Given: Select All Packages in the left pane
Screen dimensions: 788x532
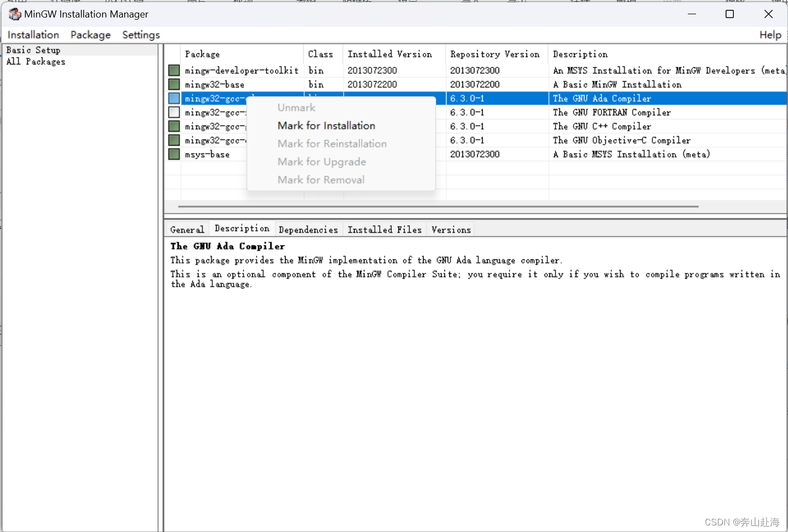Looking at the screenshot, I should point(36,61).
